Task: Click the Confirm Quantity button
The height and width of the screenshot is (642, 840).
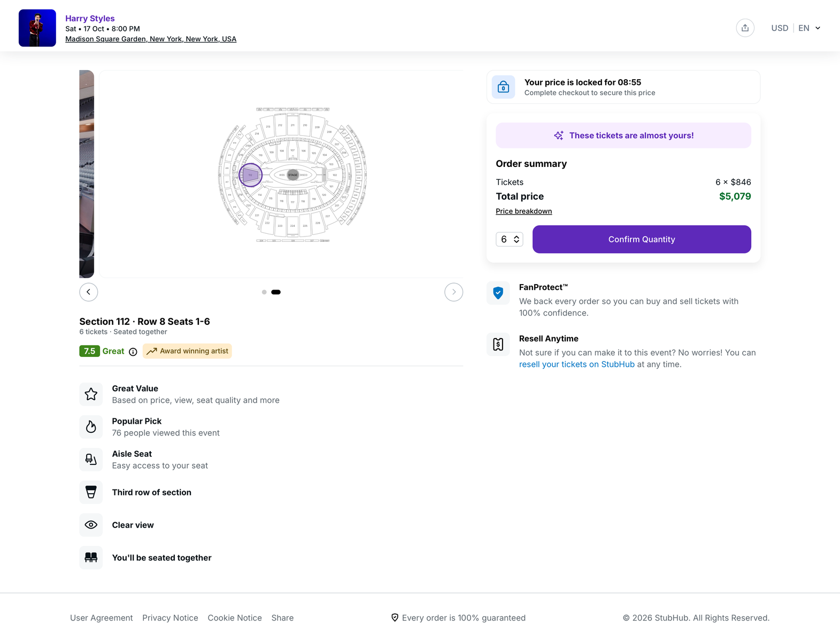Action: coord(642,239)
